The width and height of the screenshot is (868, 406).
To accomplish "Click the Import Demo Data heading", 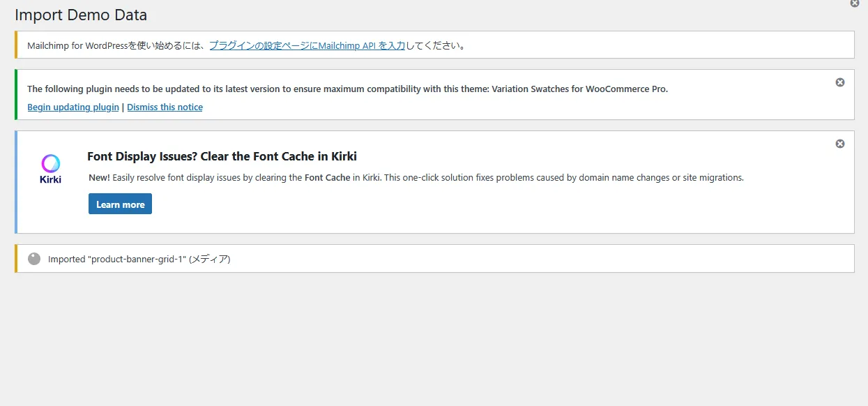I will tap(81, 15).
